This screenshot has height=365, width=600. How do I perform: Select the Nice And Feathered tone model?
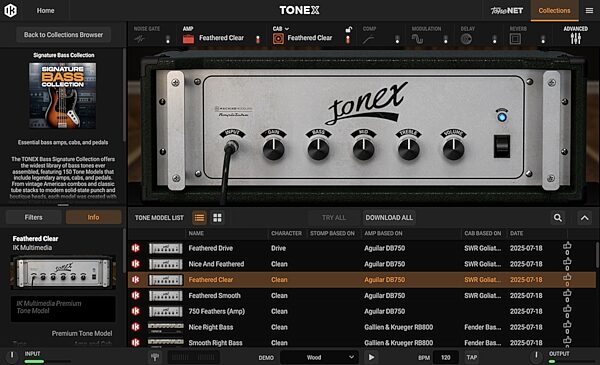[x=362, y=264]
